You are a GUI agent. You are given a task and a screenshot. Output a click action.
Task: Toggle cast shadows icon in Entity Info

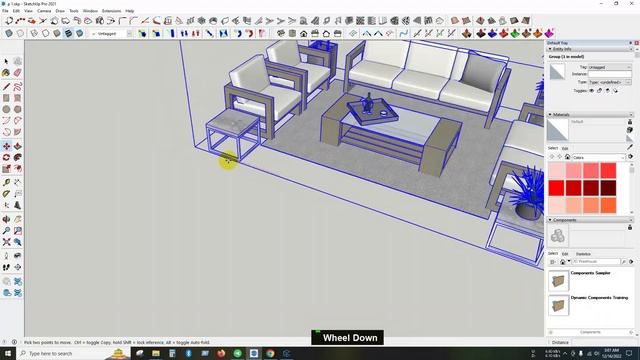[x=615, y=91]
